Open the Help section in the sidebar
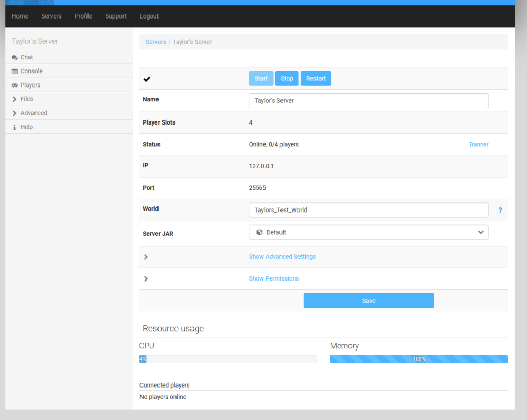The height and width of the screenshot is (420, 527). pyautogui.click(x=26, y=127)
